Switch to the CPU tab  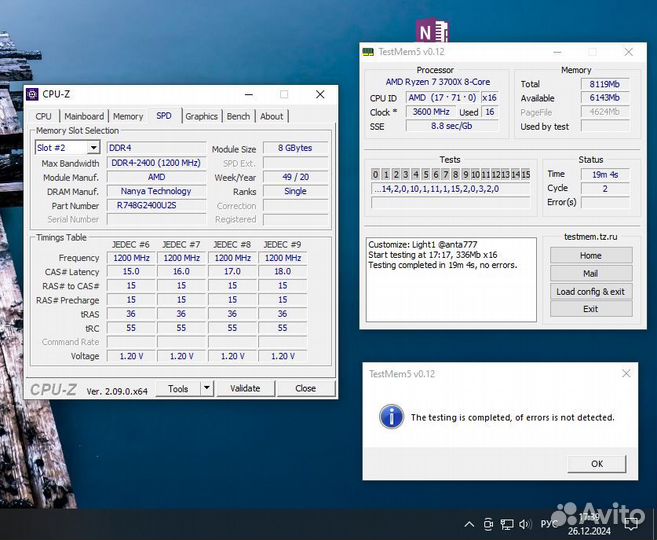(44, 116)
